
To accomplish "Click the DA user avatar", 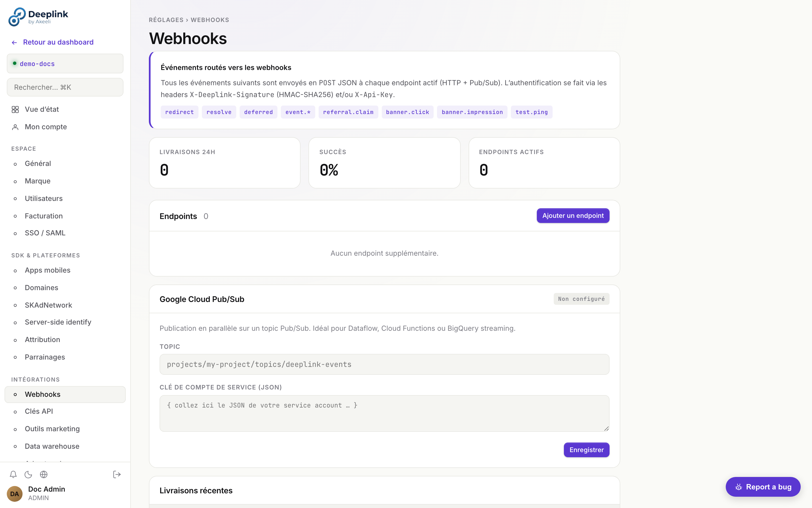I will click(14, 494).
